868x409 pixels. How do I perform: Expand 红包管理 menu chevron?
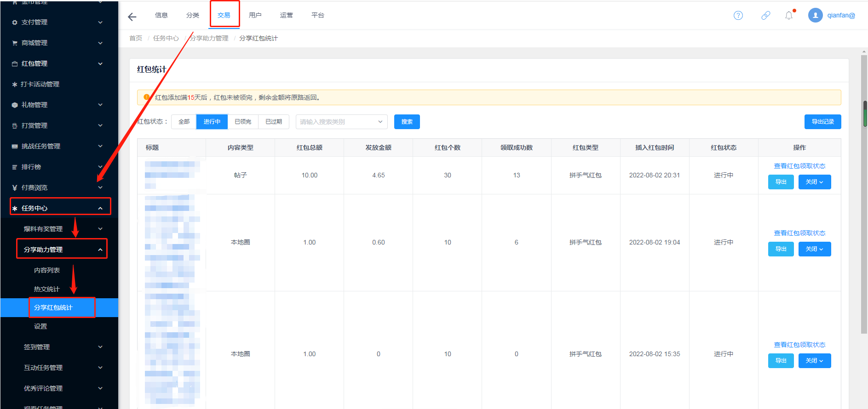pyautogui.click(x=100, y=64)
